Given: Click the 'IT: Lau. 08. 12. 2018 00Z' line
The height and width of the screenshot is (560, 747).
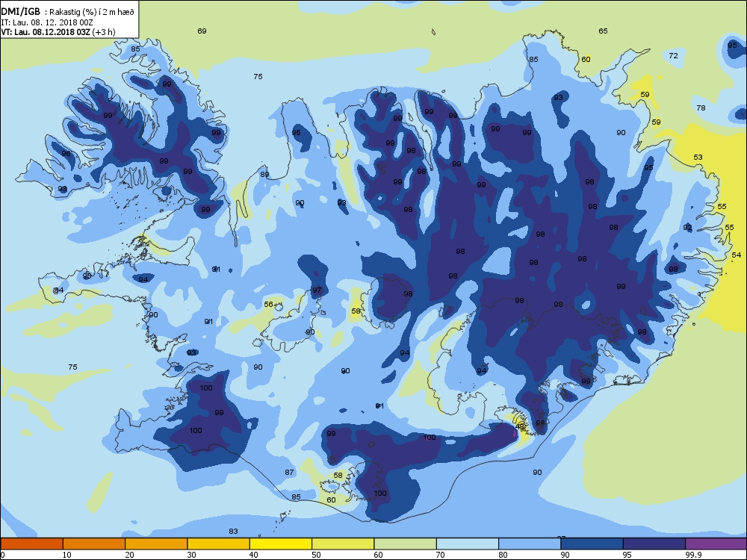Looking at the screenshot, I should point(46,22).
